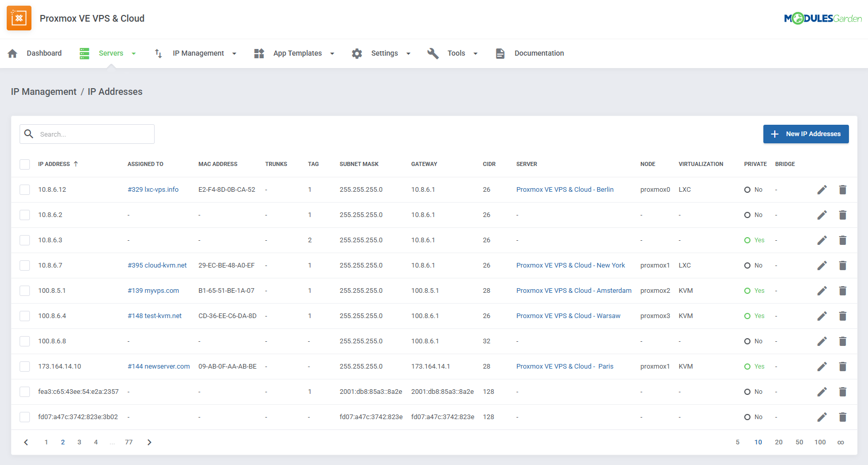This screenshot has height=465, width=868.
Task: Tick the checkbox next to 173.164.14.10
Action: (24, 366)
